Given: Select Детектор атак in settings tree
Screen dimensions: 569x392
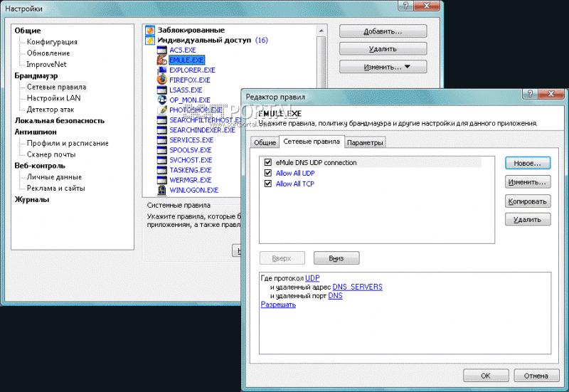Looking at the screenshot, I should (x=50, y=110).
